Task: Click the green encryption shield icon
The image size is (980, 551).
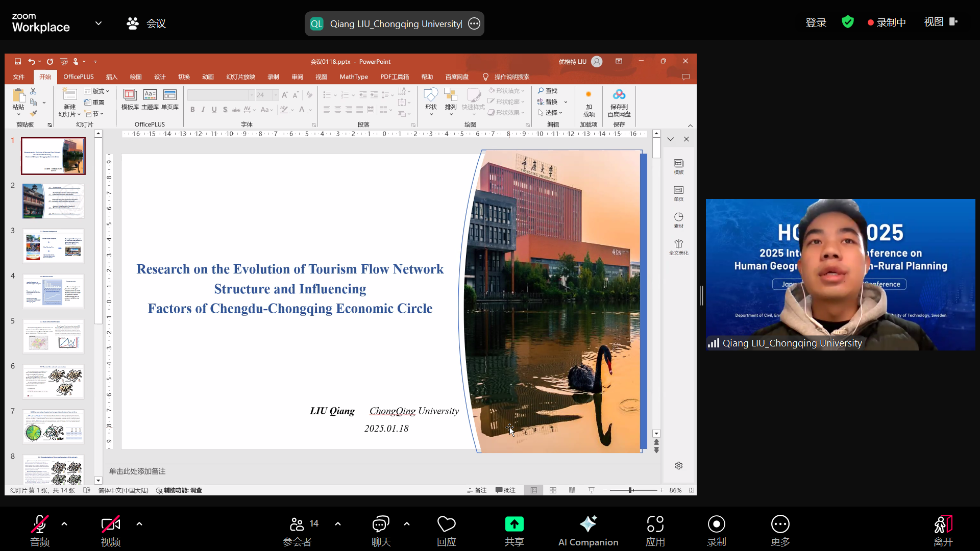Action: 848,22
